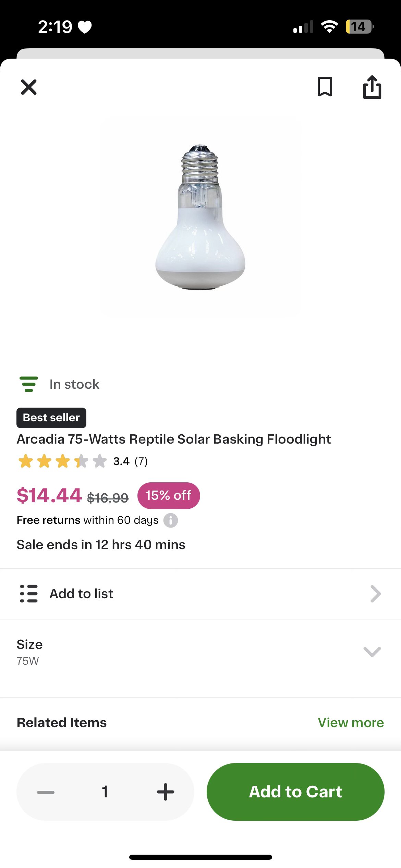Tap the 15% off discount badge
Image resolution: width=401 pixels, height=868 pixels.
168,496
